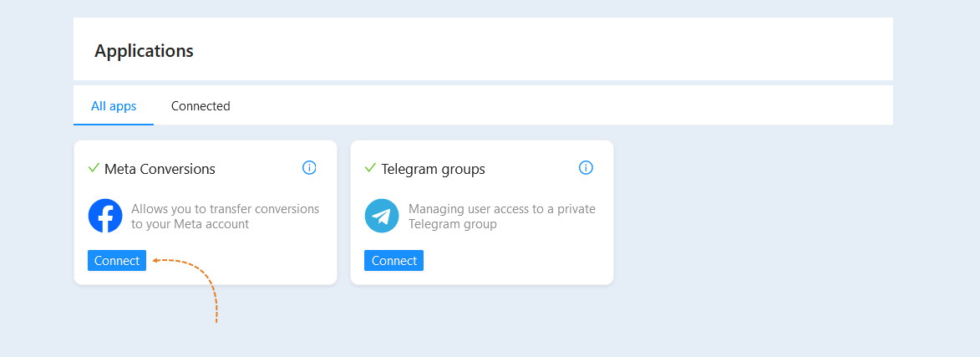Select the Meta Conversions card title
The image size is (980, 357).
(160, 169)
